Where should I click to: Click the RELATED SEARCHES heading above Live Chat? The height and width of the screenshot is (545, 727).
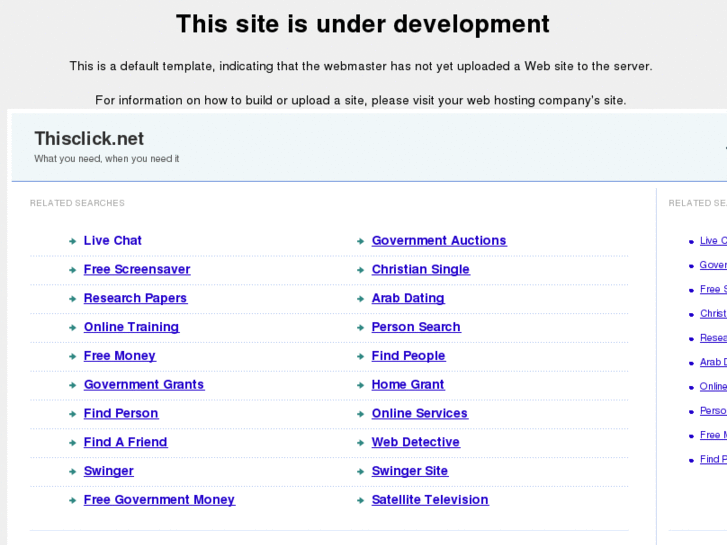tap(77, 203)
